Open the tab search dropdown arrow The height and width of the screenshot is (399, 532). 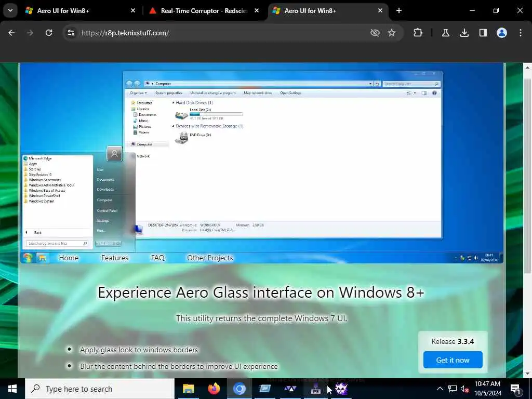coord(10,10)
